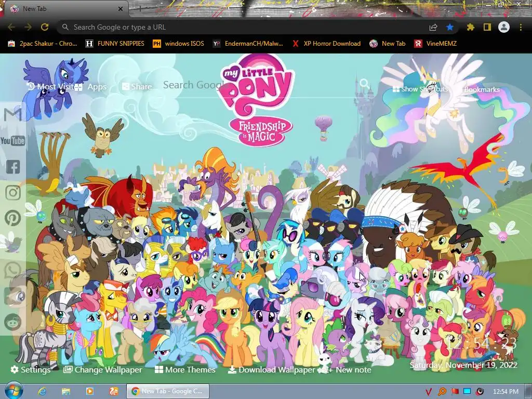Click More Themes
This screenshot has height=399, width=532.
(x=185, y=369)
